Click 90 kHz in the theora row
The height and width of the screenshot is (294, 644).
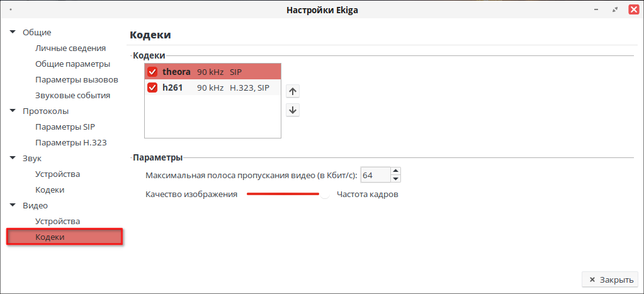210,72
